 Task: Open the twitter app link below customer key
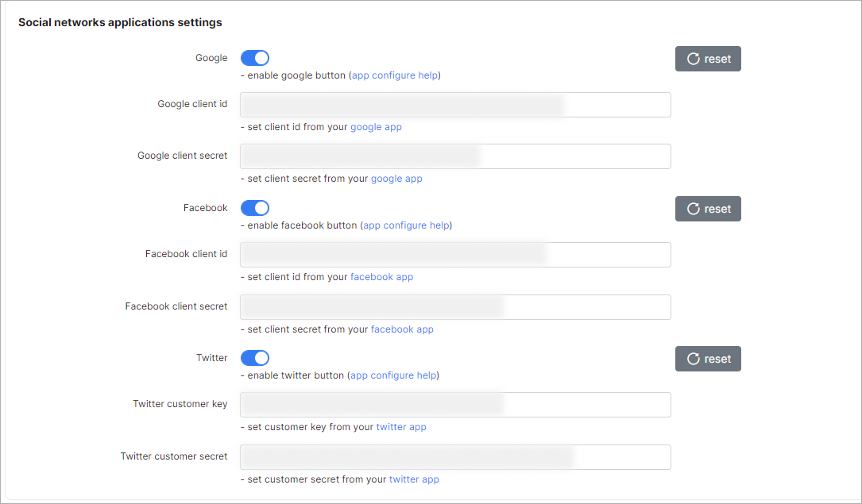401,426
